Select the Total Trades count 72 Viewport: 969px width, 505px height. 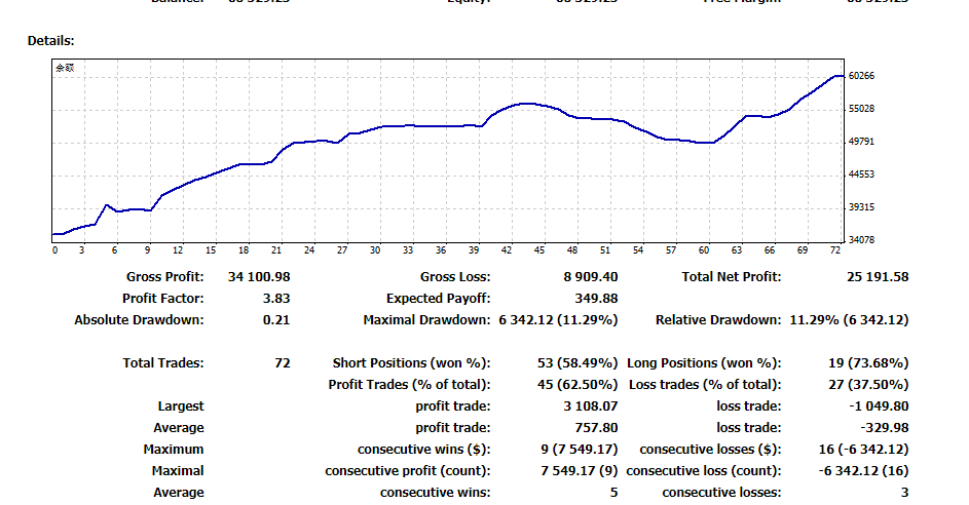pyautogui.click(x=281, y=363)
